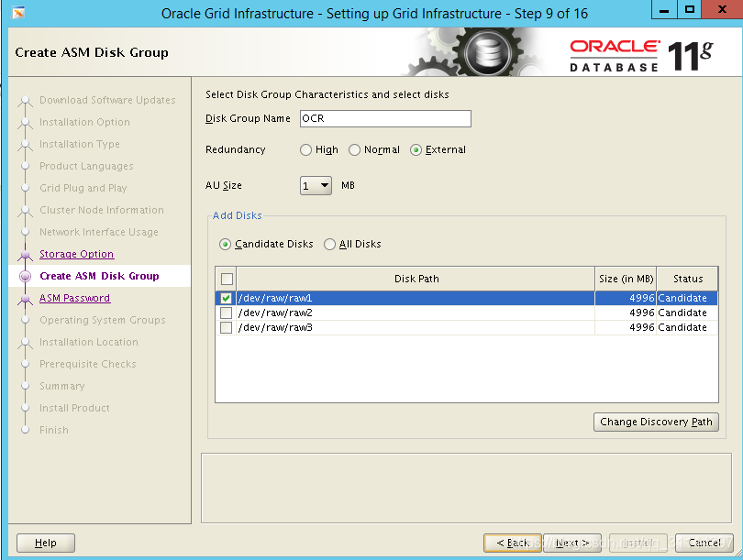
Task: Minimize the installer window
Action: pyautogui.click(x=664, y=9)
